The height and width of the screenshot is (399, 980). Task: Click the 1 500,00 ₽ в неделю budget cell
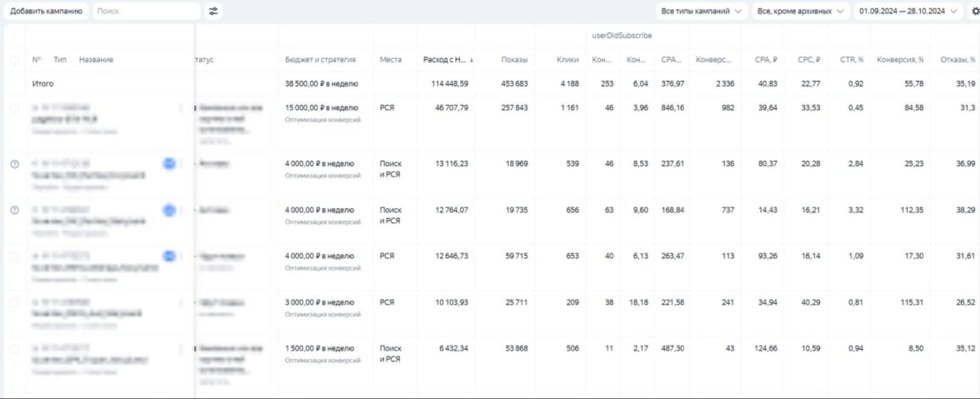tap(319, 348)
